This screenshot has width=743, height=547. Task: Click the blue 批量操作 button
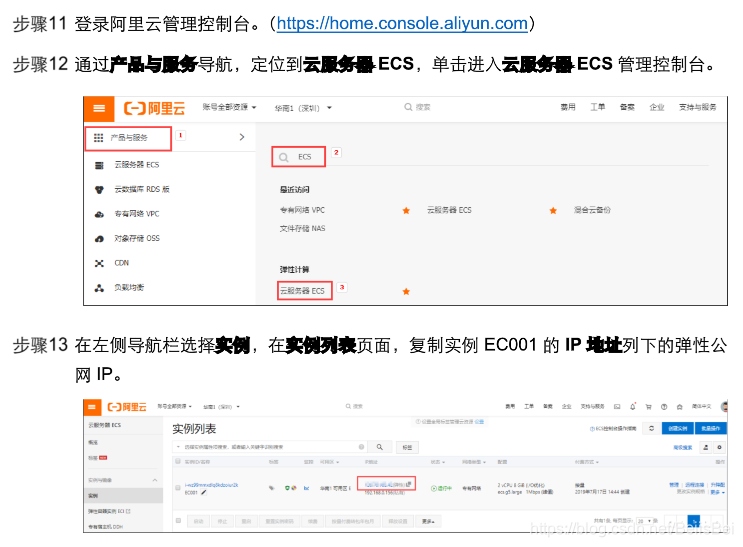point(711,428)
